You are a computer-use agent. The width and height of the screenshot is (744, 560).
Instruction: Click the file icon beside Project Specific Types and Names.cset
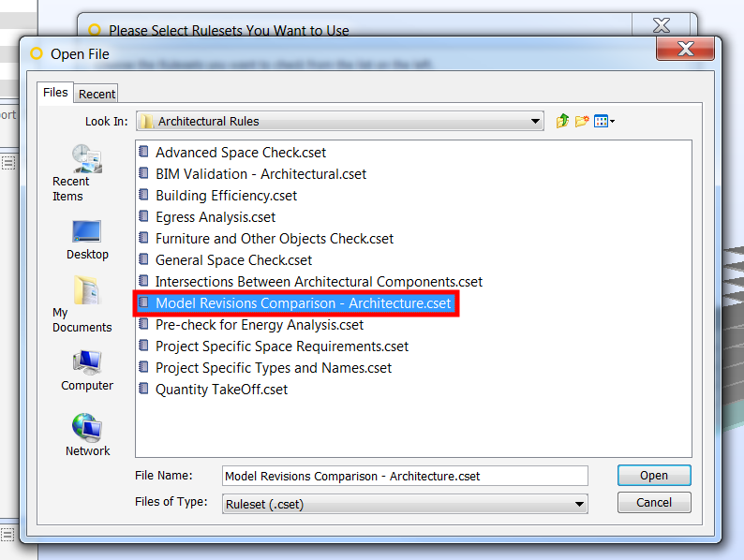143,367
